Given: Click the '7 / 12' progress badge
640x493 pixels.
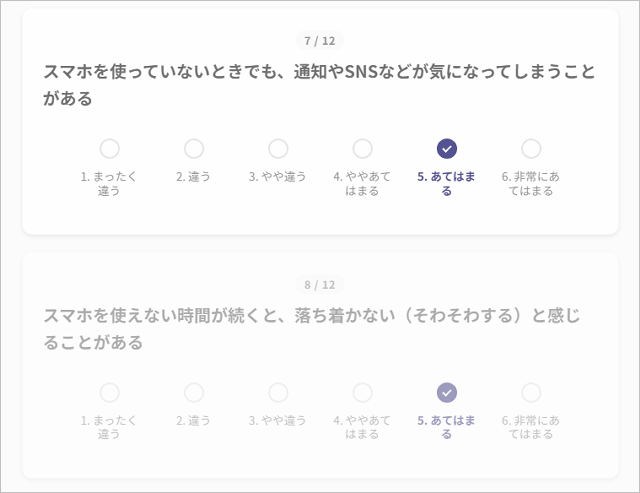Looking at the screenshot, I should pyautogui.click(x=320, y=41).
